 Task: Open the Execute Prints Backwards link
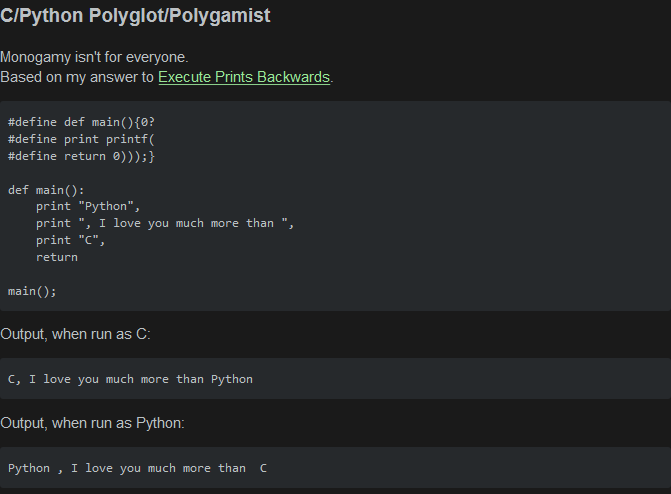pyautogui.click(x=244, y=77)
